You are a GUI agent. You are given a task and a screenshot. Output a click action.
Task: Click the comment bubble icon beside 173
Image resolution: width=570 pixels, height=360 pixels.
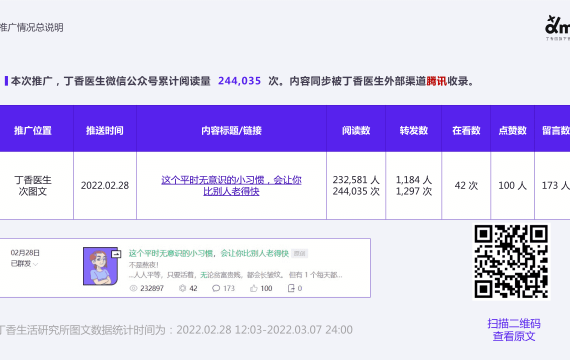pyautogui.click(x=216, y=288)
